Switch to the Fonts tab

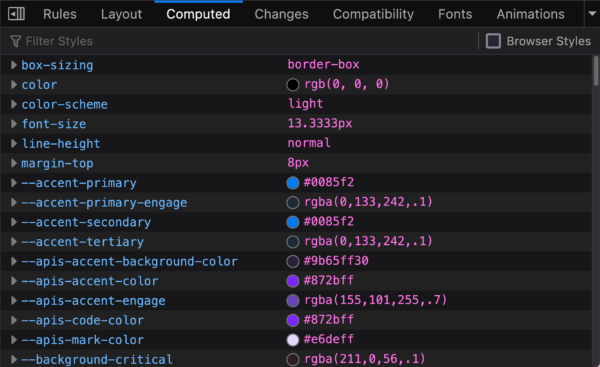coord(455,14)
